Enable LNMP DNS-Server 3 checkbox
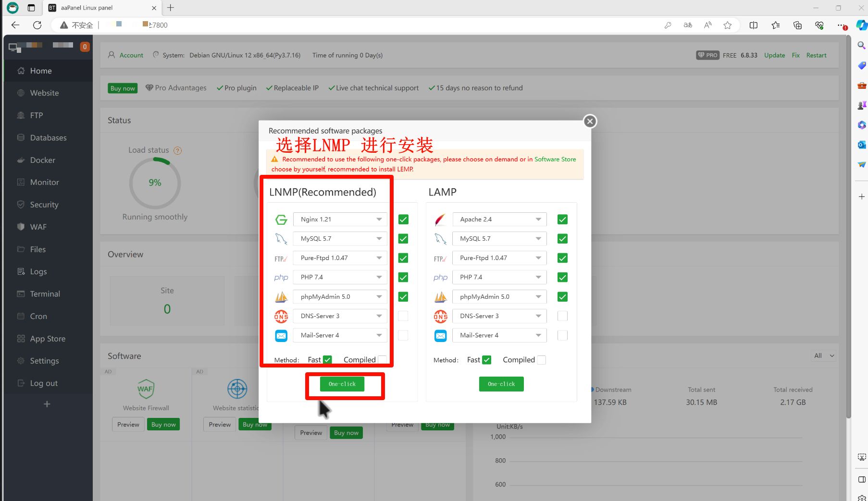The width and height of the screenshot is (868, 501). click(403, 316)
